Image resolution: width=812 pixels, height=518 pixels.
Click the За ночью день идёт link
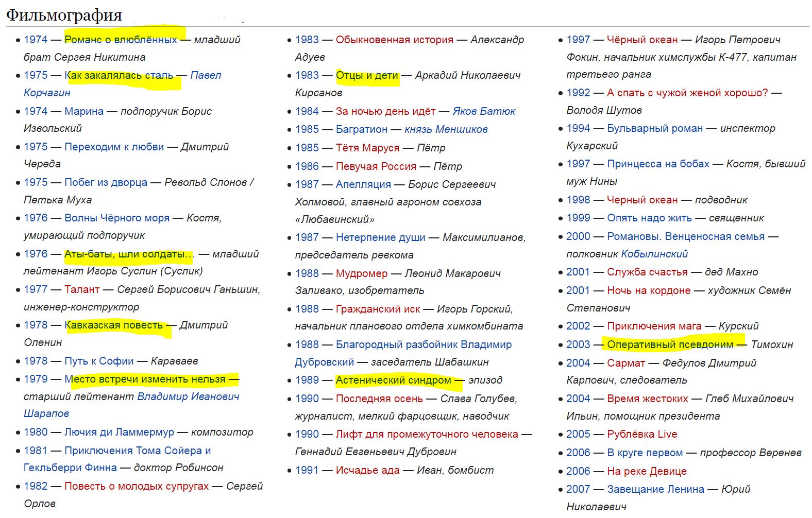pyautogui.click(x=386, y=111)
